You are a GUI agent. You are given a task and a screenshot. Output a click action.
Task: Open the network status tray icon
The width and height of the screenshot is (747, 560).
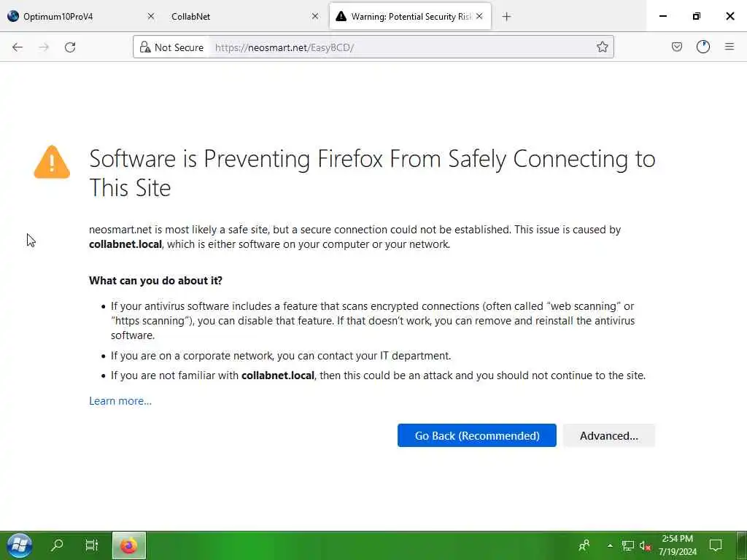pos(627,545)
